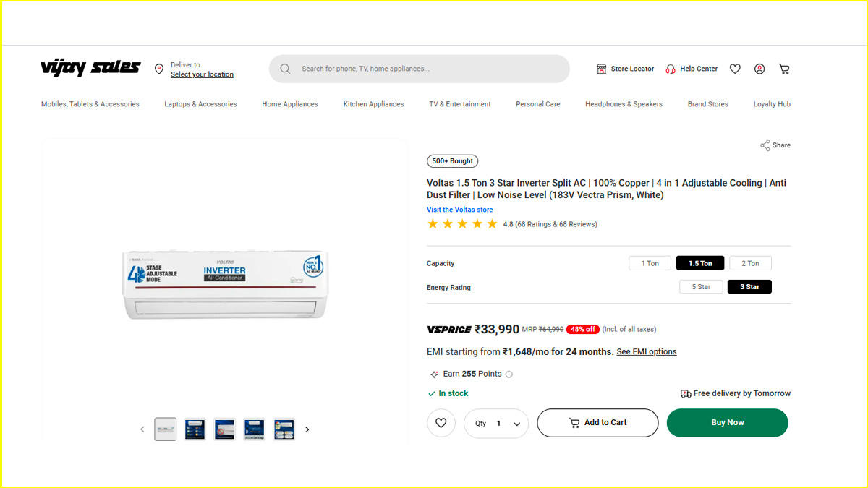The image size is (868, 488).
Task: Click the 500+ Bought badge
Action: coord(453,161)
